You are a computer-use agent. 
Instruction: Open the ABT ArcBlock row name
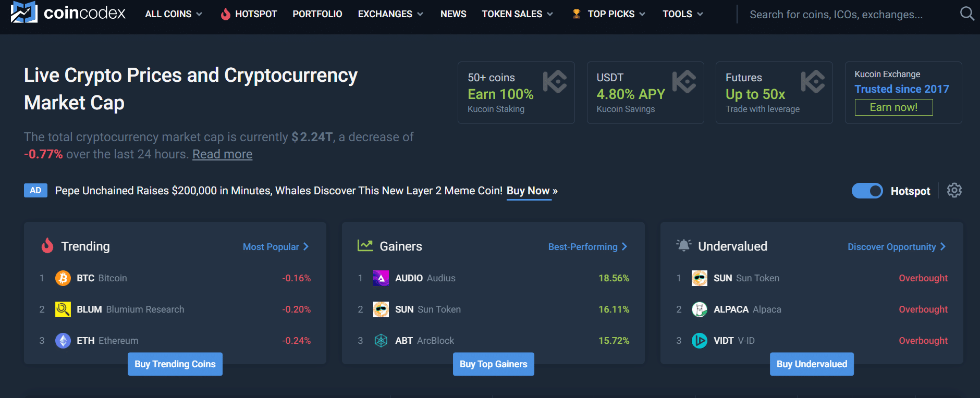click(x=424, y=341)
